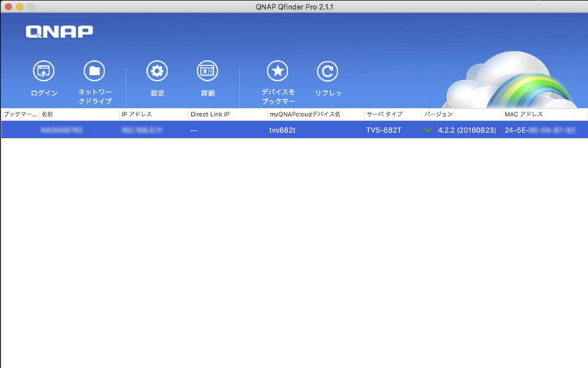Screen dimensions: 588x368
Task: Select the TVS-682T server type cell
Action: (384, 130)
